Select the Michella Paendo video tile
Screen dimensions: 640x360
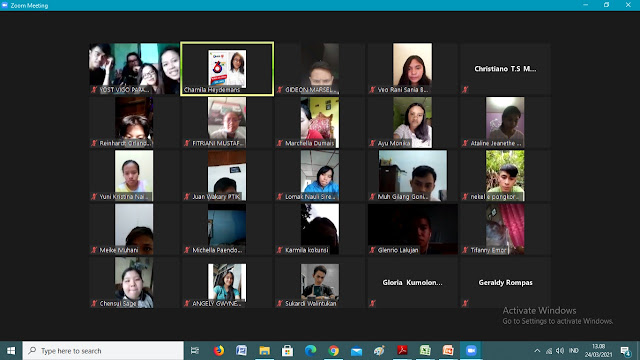pyautogui.click(x=227, y=229)
